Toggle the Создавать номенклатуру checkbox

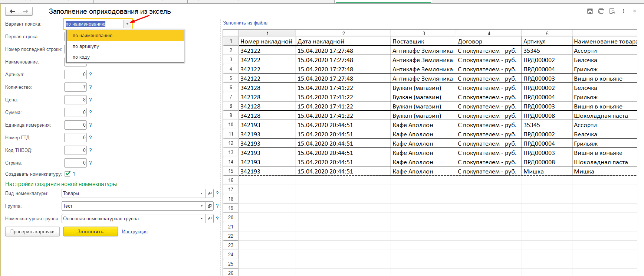click(68, 173)
